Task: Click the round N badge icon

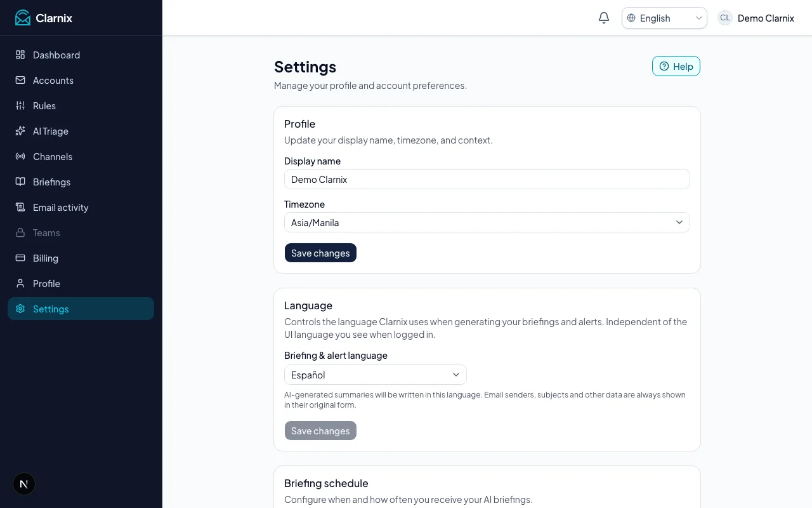Action: (24, 484)
